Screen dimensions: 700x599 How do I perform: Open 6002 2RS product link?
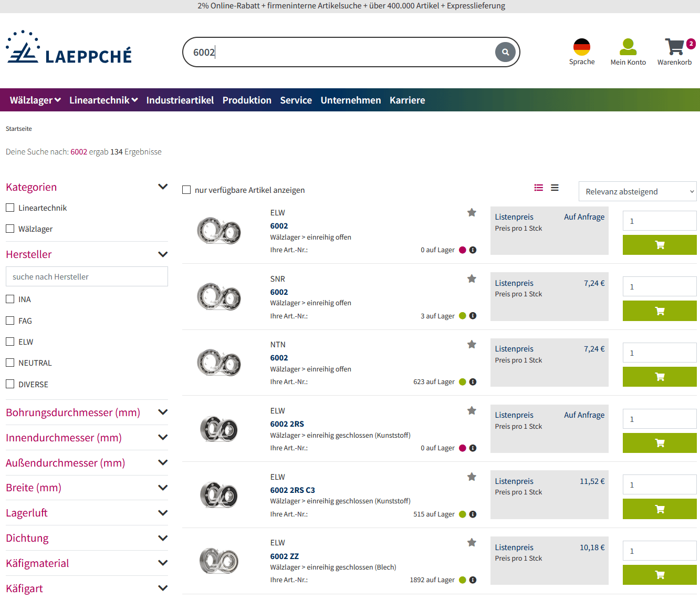tap(287, 424)
